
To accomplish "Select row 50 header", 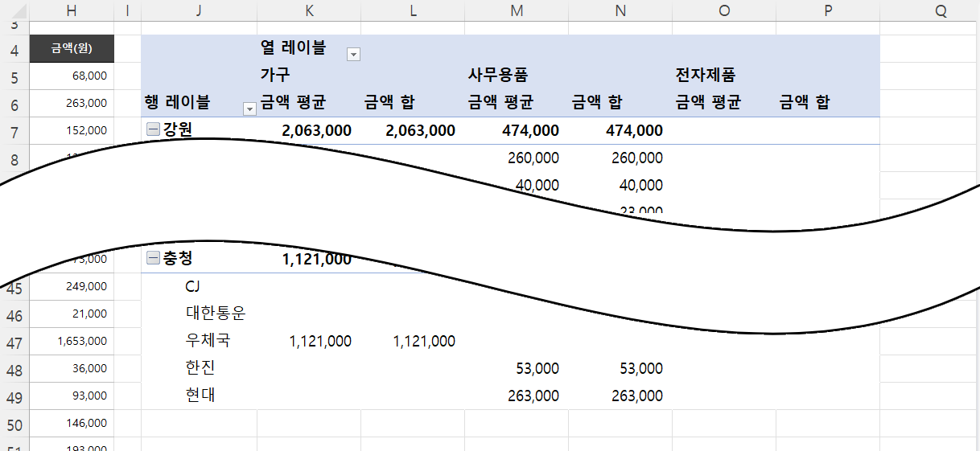I will pyautogui.click(x=14, y=425).
